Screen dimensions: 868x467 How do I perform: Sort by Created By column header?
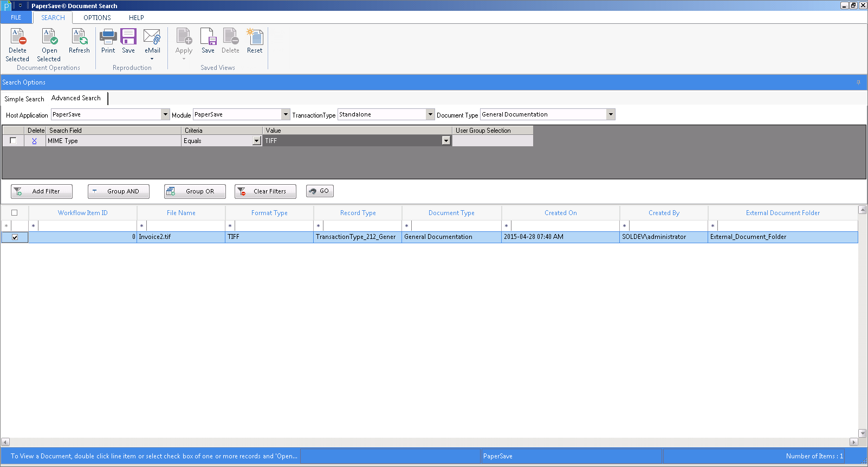pyautogui.click(x=664, y=213)
